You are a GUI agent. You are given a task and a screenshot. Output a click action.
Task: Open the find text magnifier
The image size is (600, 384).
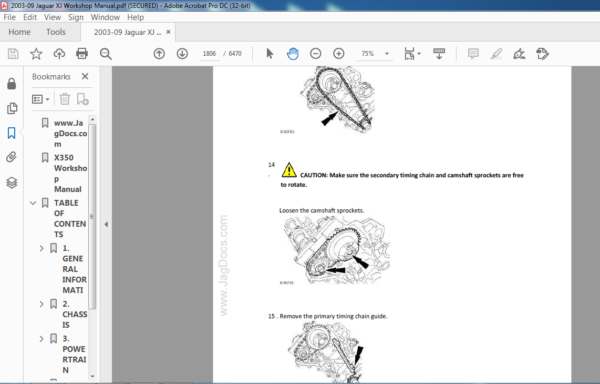coord(105,54)
